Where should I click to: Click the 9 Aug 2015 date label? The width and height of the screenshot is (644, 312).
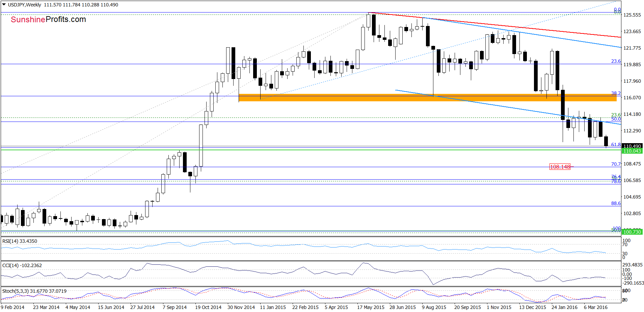point(434,307)
